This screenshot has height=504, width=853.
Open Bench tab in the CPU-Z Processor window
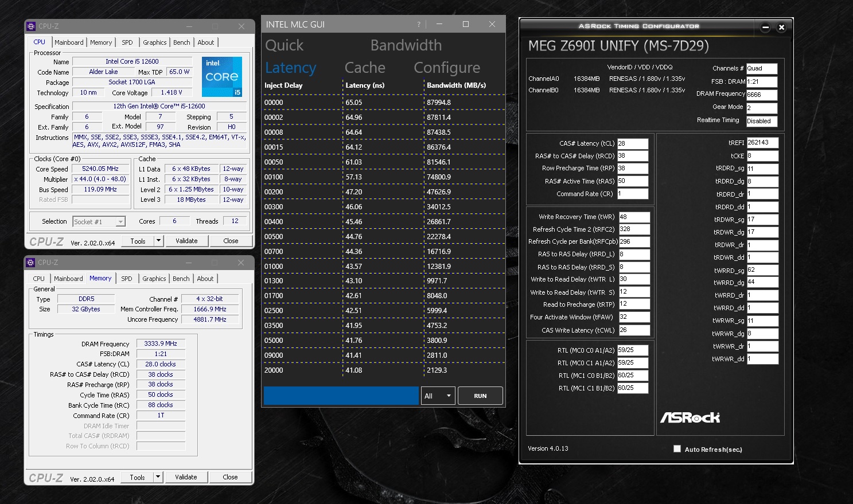(182, 42)
